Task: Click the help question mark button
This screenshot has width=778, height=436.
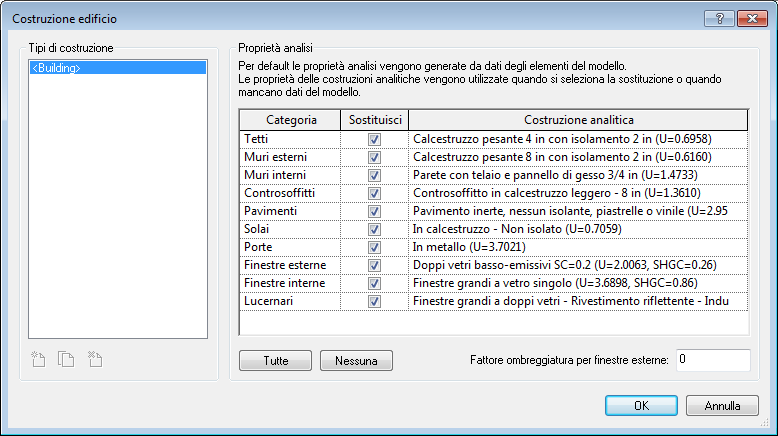Action: pyautogui.click(x=714, y=18)
